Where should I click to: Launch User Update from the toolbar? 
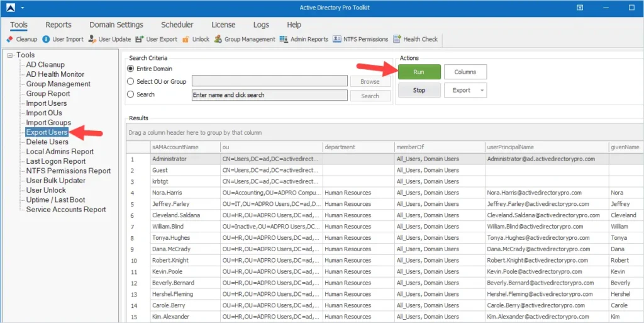point(109,39)
